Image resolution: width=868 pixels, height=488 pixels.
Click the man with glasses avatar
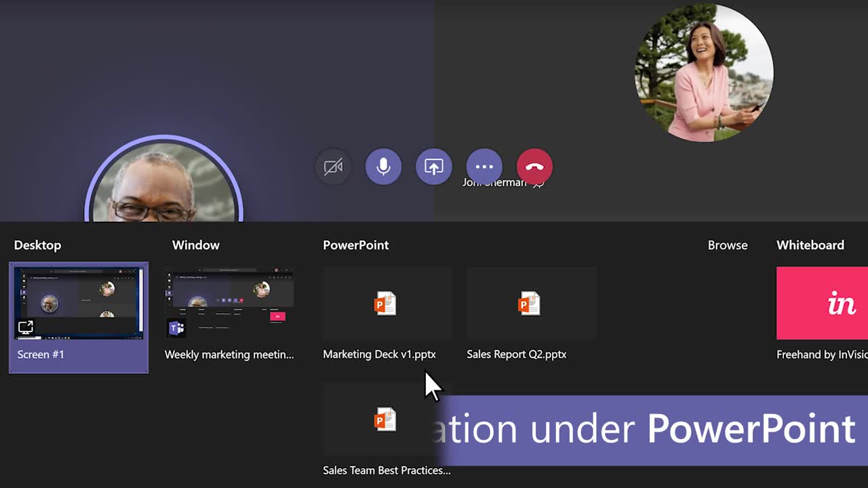click(163, 180)
